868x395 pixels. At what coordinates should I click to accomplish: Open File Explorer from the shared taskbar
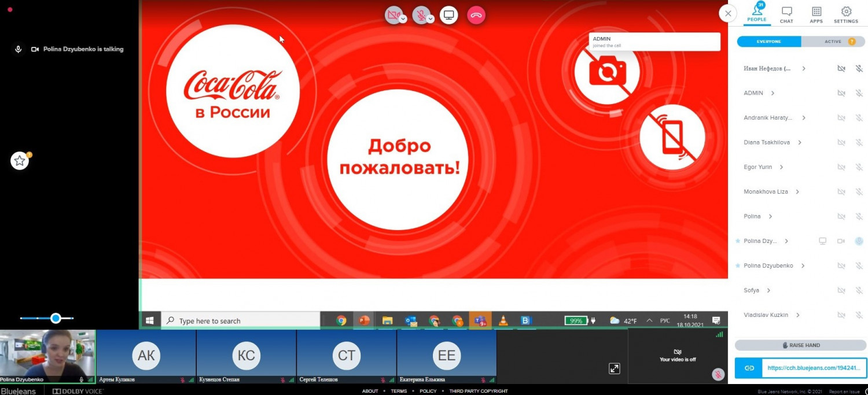coord(388,320)
